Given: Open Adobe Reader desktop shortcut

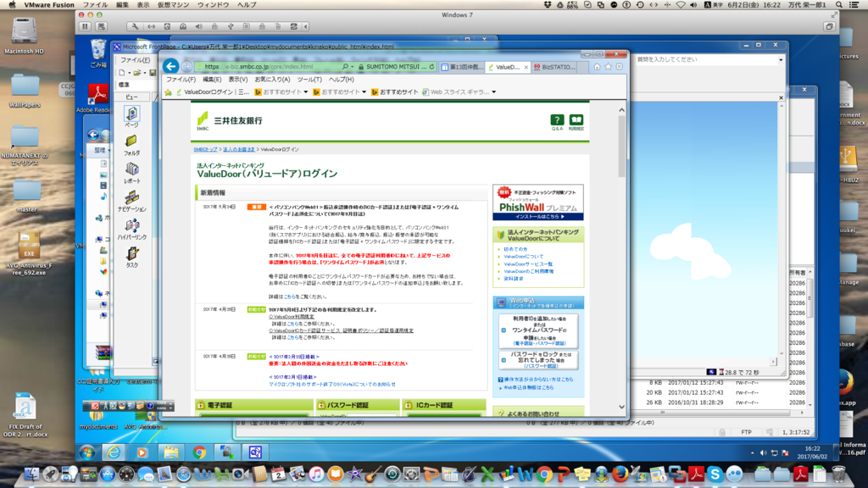Looking at the screenshot, I should 97,98.
